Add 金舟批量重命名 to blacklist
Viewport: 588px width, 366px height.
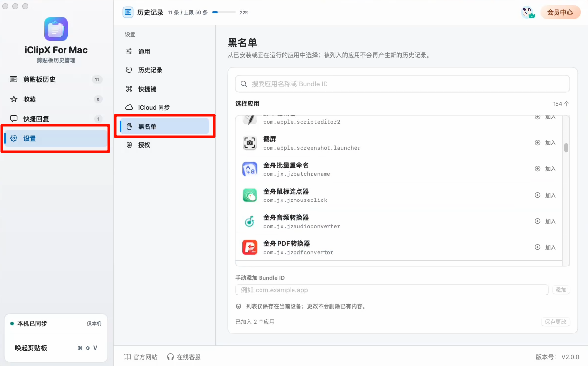[x=545, y=169]
